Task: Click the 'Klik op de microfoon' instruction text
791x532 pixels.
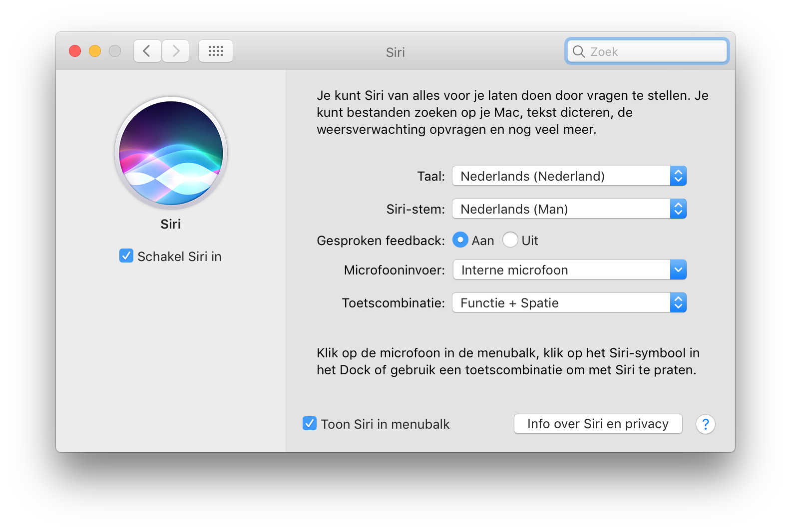Action: pos(508,361)
